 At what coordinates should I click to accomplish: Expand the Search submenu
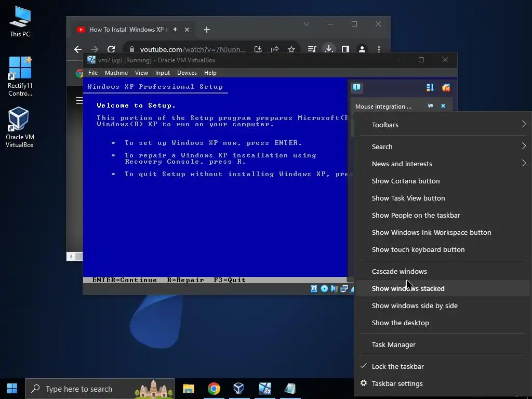tap(443, 147)
